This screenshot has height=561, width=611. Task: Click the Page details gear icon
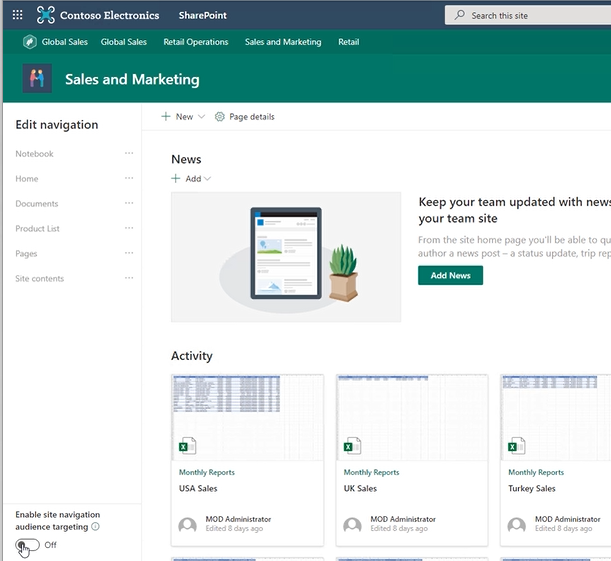[x=220, y=116]
